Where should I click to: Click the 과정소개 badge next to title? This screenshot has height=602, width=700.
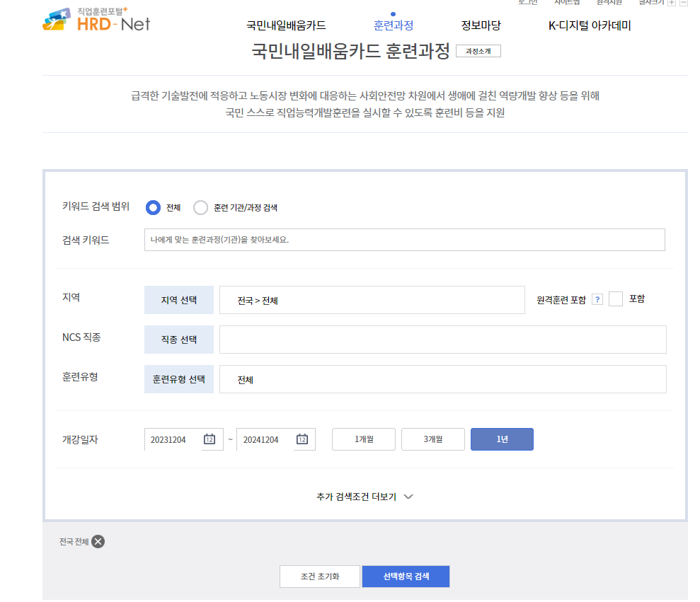[478, 50]
